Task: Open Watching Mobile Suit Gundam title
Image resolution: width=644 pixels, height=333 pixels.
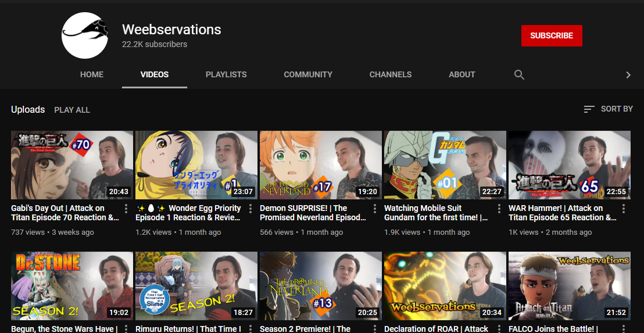Action: click(436, 213)
